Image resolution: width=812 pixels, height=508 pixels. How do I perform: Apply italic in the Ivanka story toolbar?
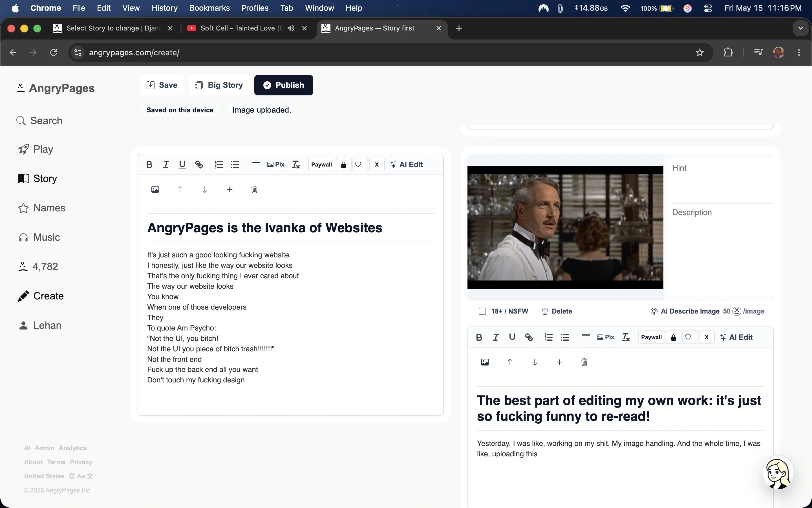tap(166, 165)
